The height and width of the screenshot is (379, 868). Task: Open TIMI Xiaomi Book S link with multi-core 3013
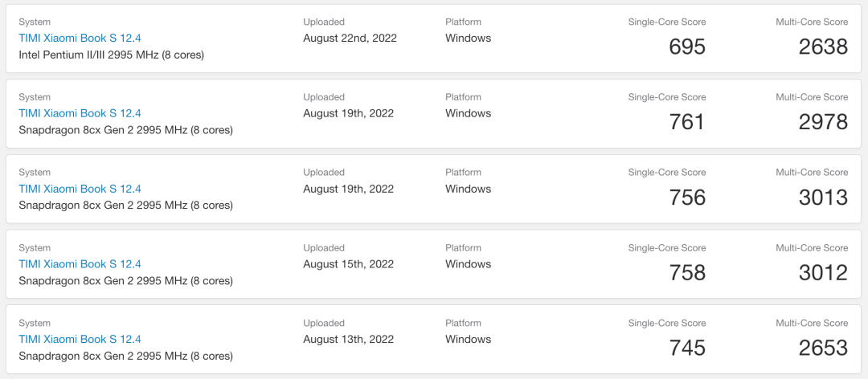tap(80, 189)
